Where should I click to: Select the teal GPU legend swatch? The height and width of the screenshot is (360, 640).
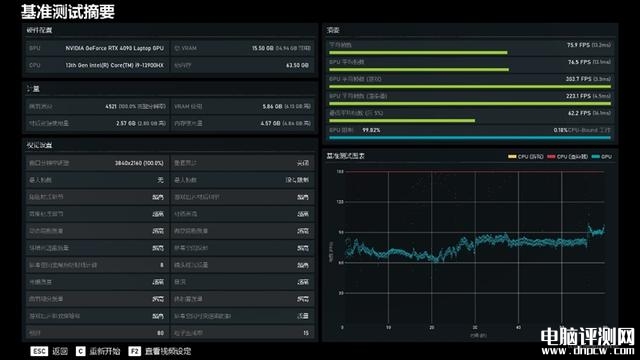point(596,157)
